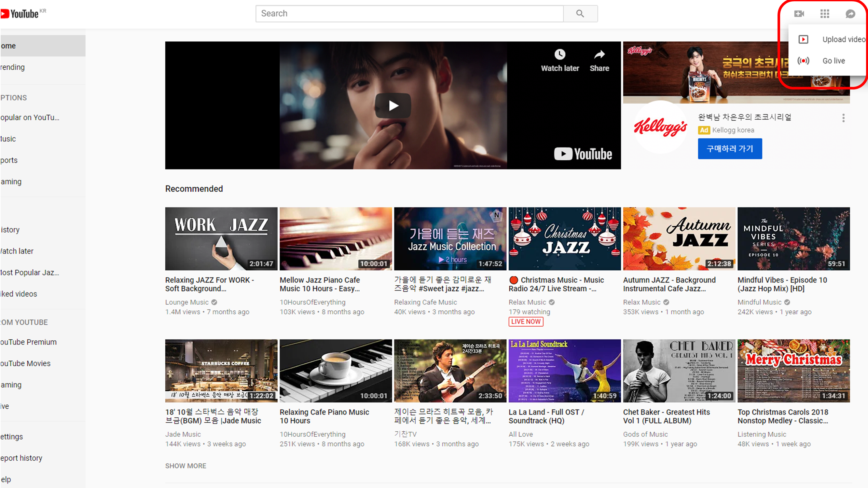
Task: Open the ad's three-dot options menu
Action: (x=843, y=117)
